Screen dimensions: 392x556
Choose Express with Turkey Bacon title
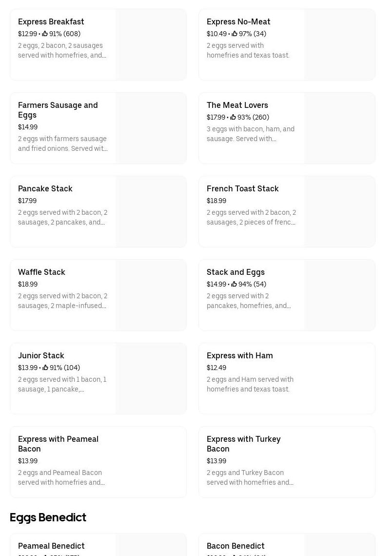tap(243, 444)
